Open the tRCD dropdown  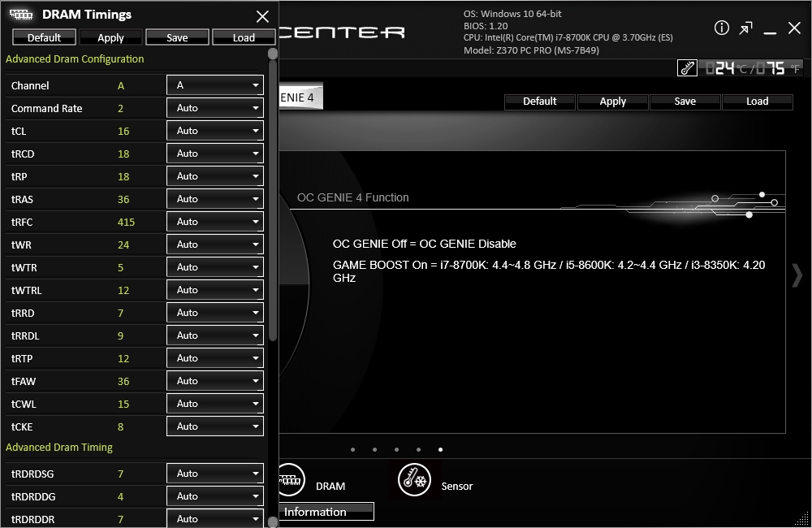215,154
